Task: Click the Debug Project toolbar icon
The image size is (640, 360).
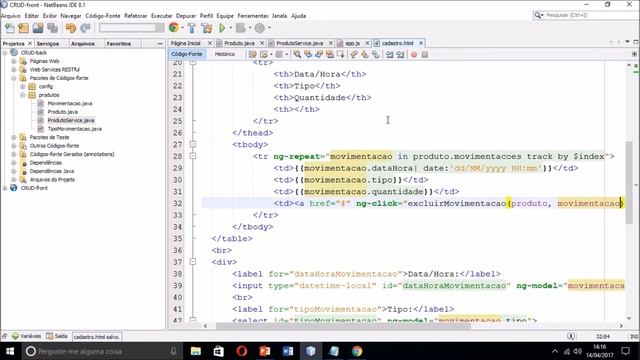Action: click(241, 28)
